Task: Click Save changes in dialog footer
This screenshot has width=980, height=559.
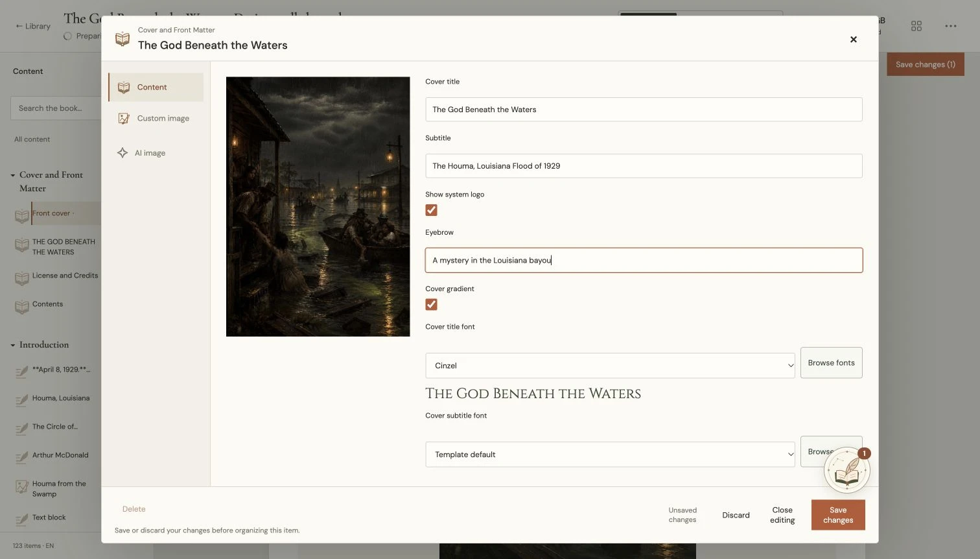Action: pos(838,515)
